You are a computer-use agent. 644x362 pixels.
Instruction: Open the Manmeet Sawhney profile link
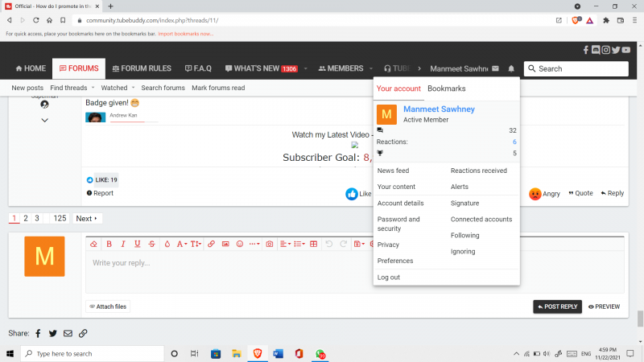point(439,109)
